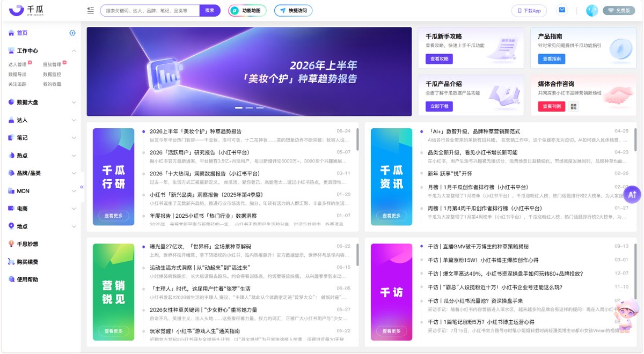Collapse the 工作中心 section
Image resolution: width=644 pixels, height=354 pixels.
pyautogui.click(x=74, y=51)
